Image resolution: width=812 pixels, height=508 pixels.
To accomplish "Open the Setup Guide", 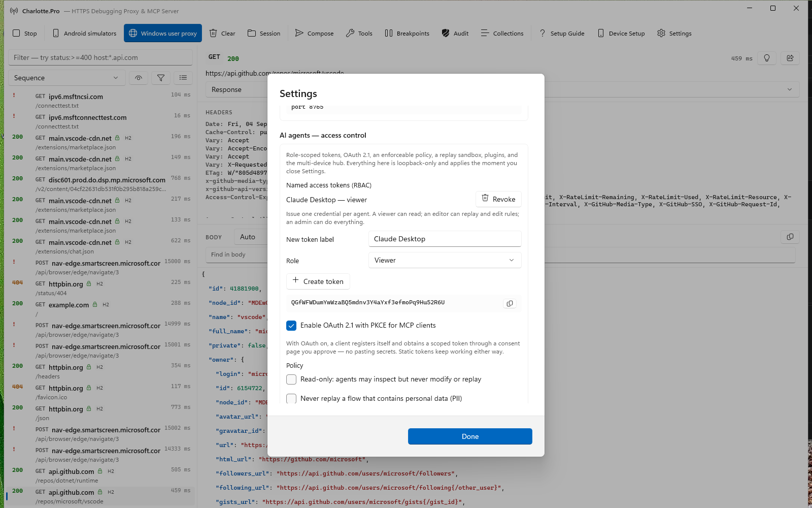I will (561, 33).
